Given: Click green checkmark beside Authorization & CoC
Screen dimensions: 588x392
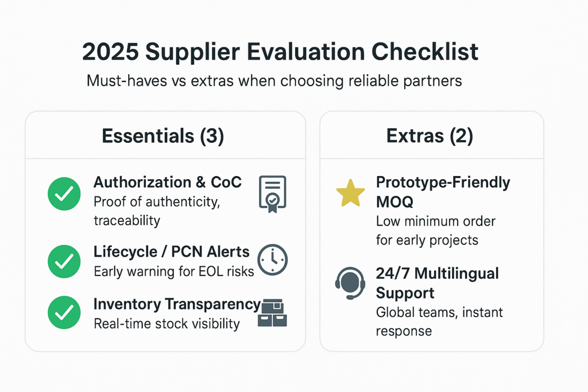Looking at the screenshot, I should [64, 194].
